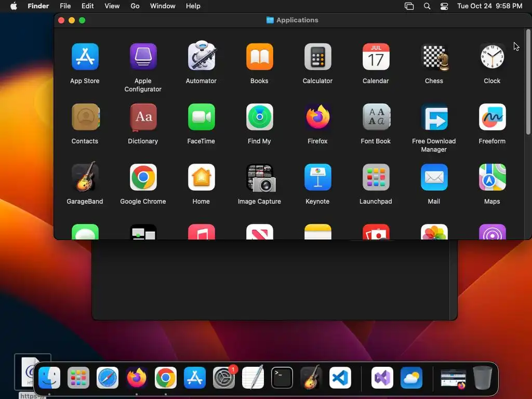Open the Dictionary app icon
This screenshot has width=532, height=399.
tap(143, 117)
